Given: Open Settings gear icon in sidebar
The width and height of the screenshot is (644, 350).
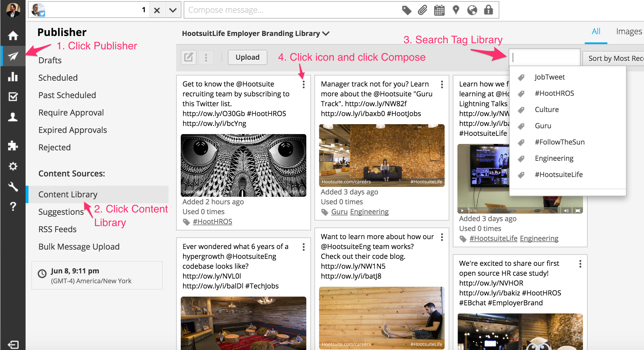Looking at the screenshot, I should pyautogui.click(x=13, y=166).
